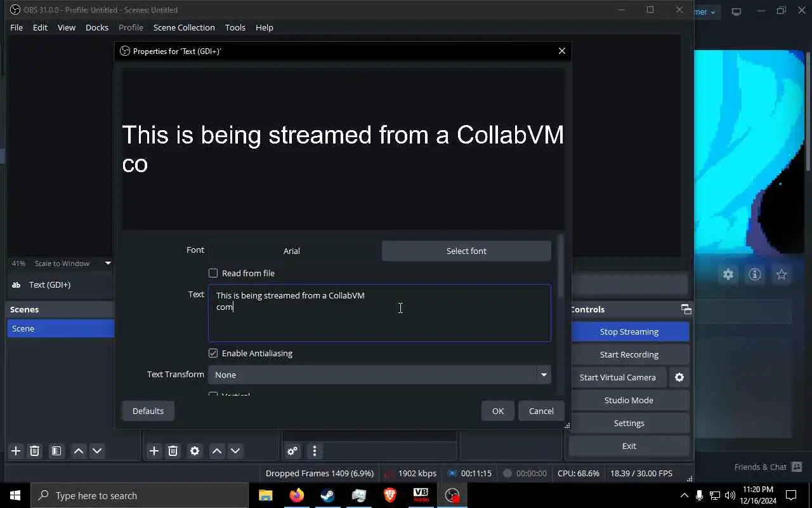Open virtual camera settings gear icon
812x508 pixels.
pyautogui.click(x=679, y=377)
